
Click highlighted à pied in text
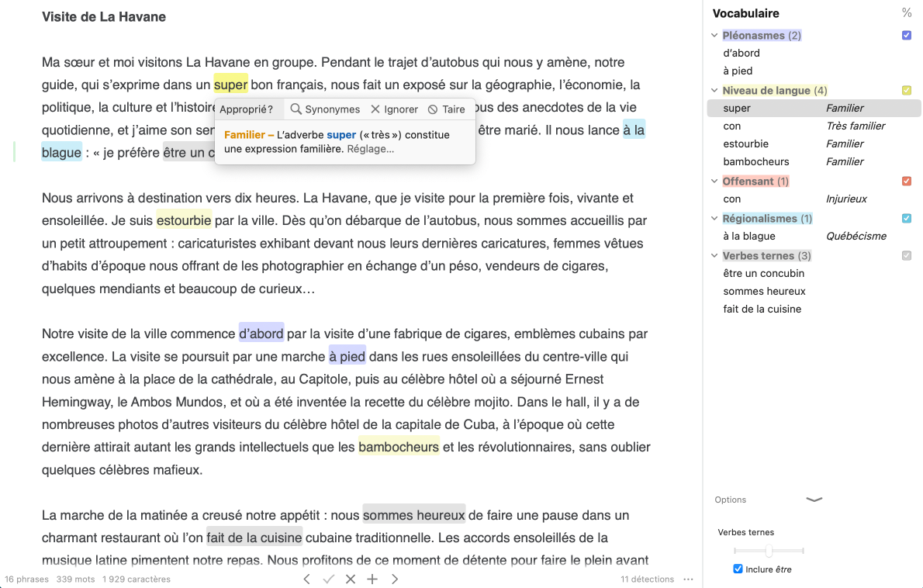tap(347, 356)
